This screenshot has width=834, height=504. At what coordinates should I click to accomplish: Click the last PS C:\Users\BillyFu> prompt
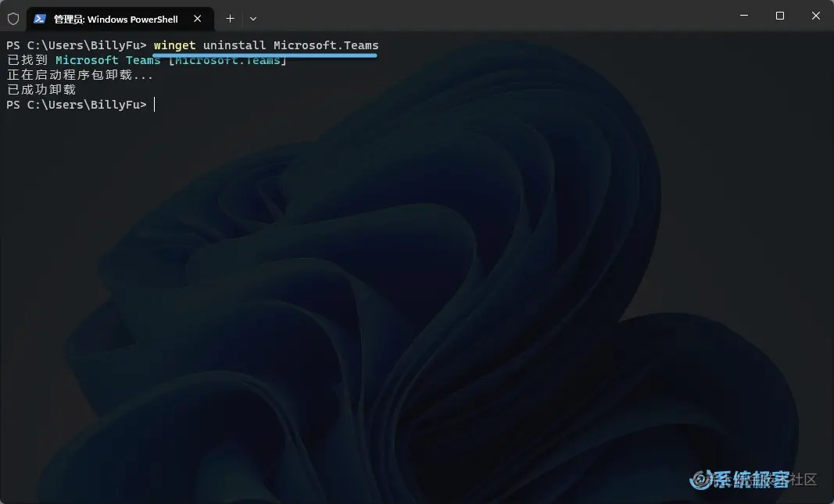click(x=77, y=105)
